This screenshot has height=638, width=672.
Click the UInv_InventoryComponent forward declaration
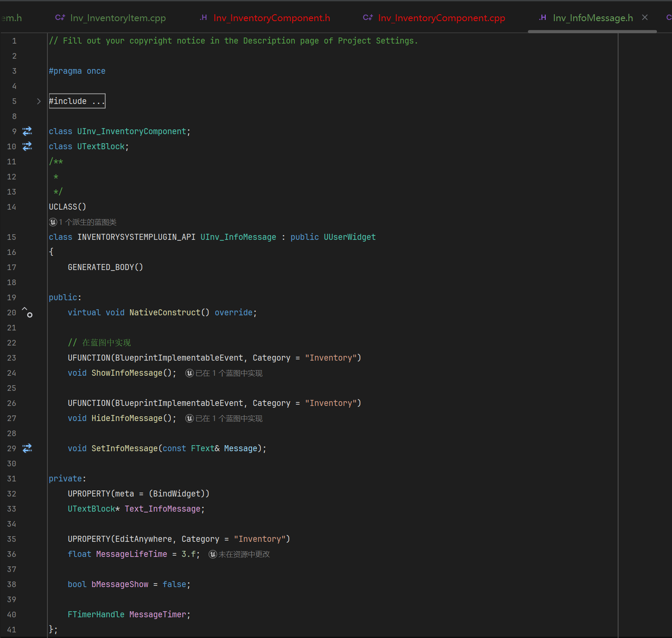131,131
